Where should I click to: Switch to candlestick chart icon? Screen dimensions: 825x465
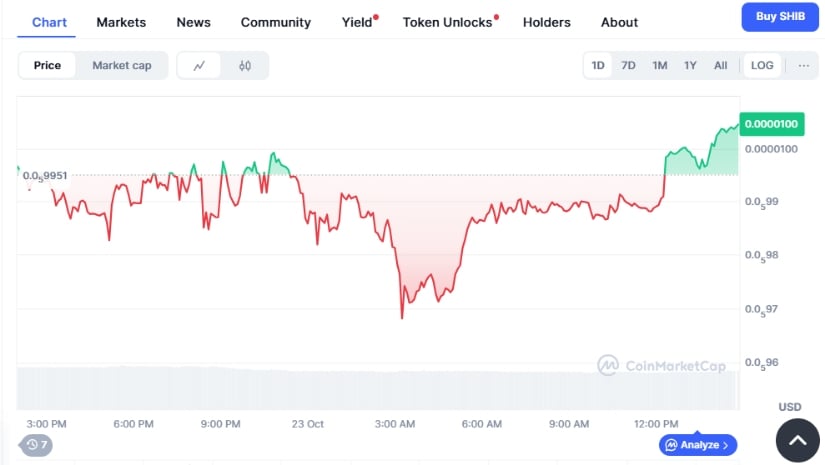[x=245, y=65]
